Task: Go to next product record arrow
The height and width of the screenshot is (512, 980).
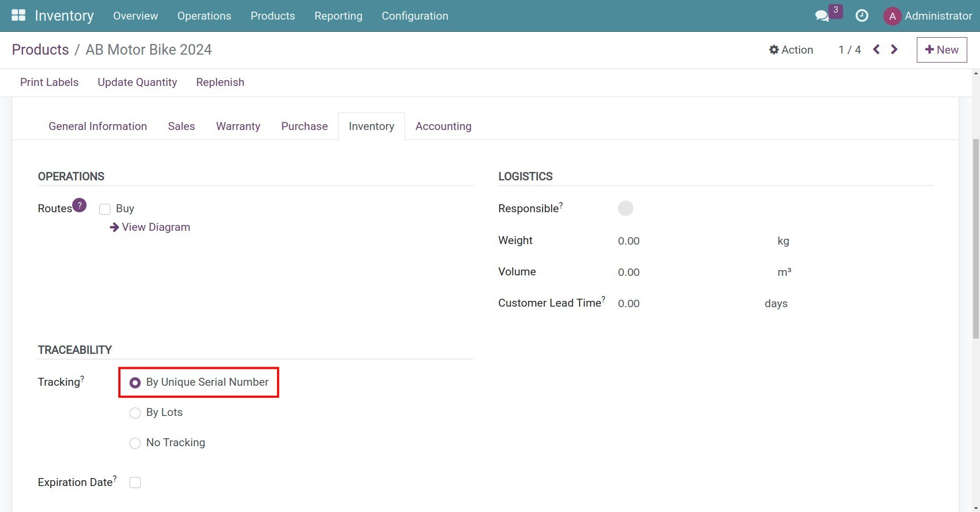Action: click(895, 49)
